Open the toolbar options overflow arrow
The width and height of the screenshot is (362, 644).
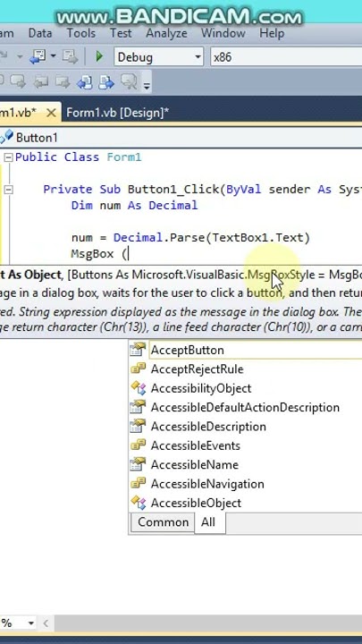[146, 85]
